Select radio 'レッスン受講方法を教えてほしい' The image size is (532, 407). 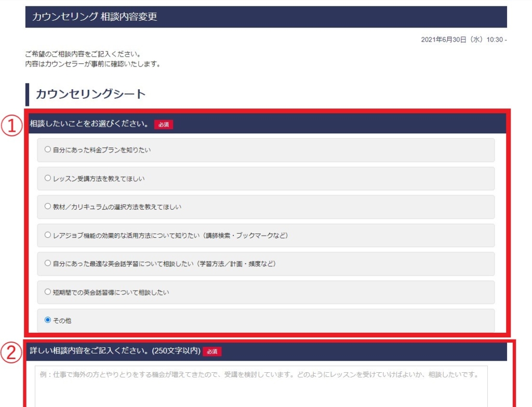tap(47, 178)
